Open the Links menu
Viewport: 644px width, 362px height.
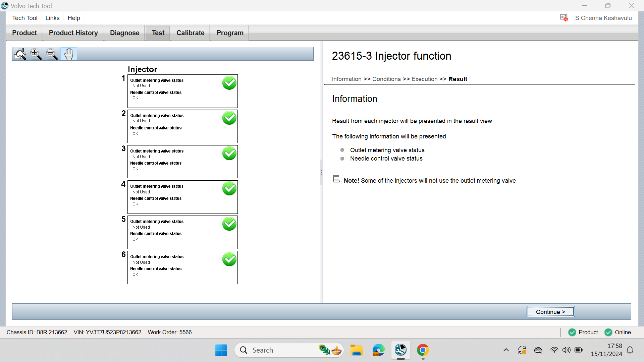pyautogui.click(x=52, y=18)
